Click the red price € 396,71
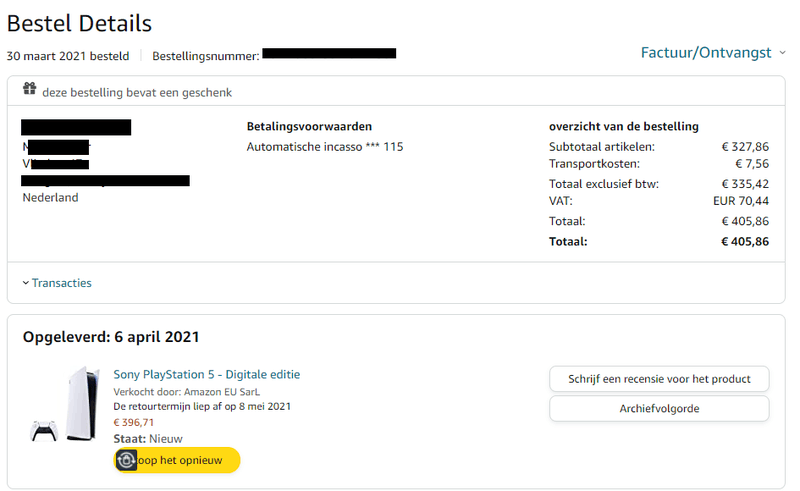800x491 pixels. tap(134, 422)
